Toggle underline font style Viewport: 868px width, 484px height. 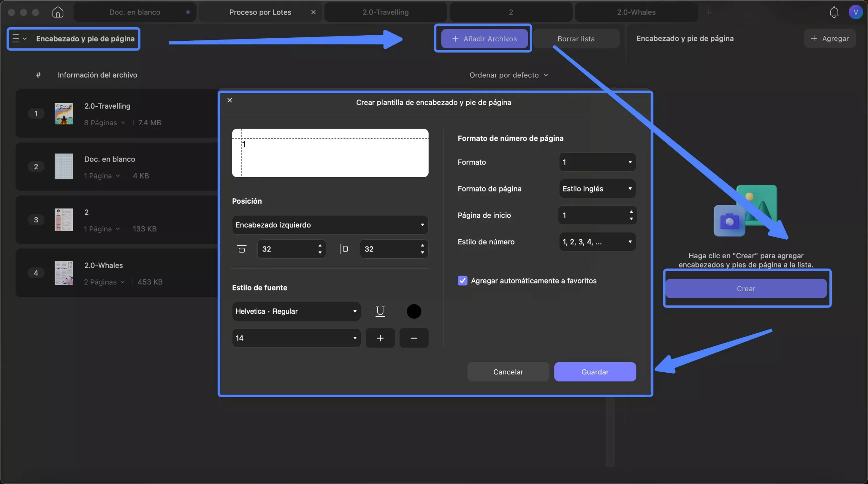click(x=380, y=311)
